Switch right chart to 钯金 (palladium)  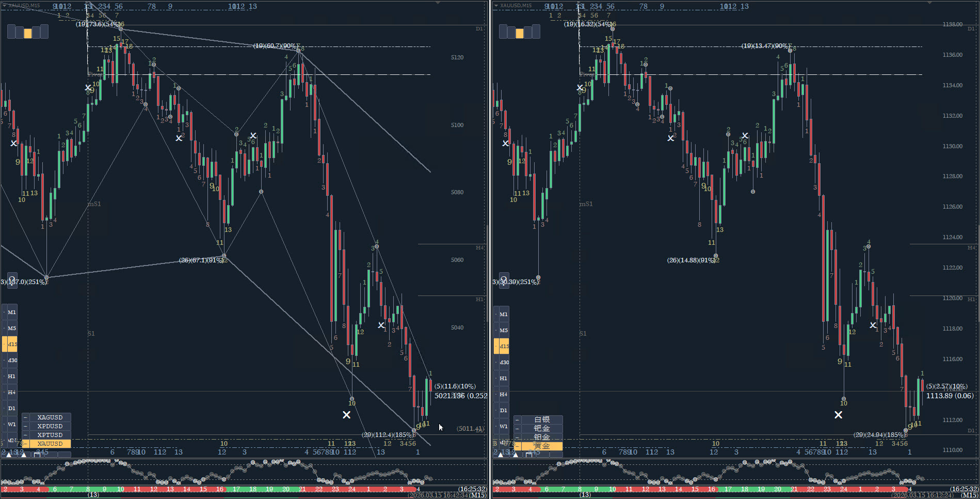pos(542,428)
